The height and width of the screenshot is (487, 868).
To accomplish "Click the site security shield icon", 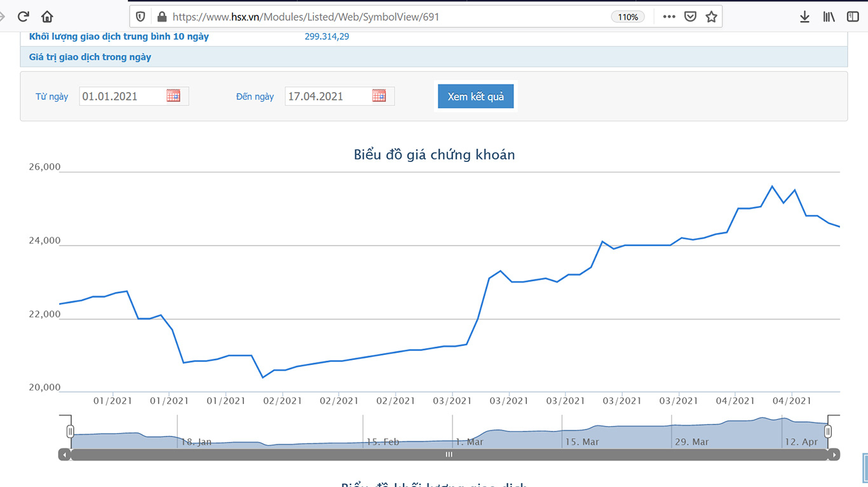I will pos(141,17).
